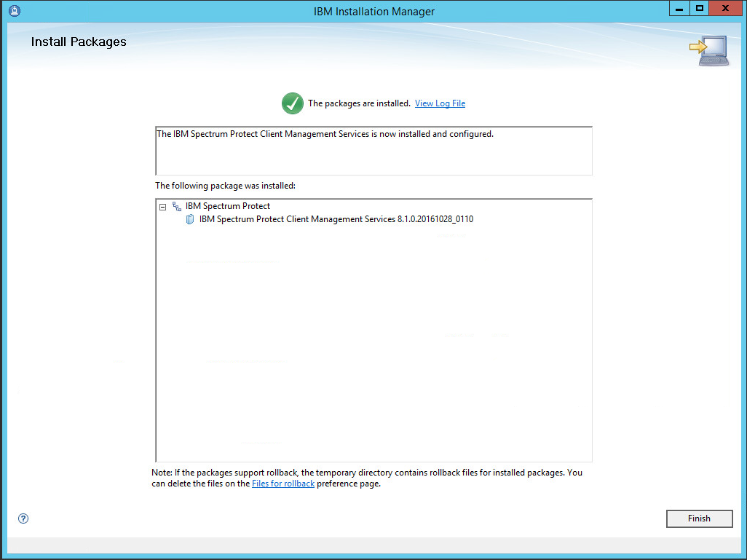Click the Install Packages page heading
The height and width of the screenshot is (560, 747).
click(79, 42)
